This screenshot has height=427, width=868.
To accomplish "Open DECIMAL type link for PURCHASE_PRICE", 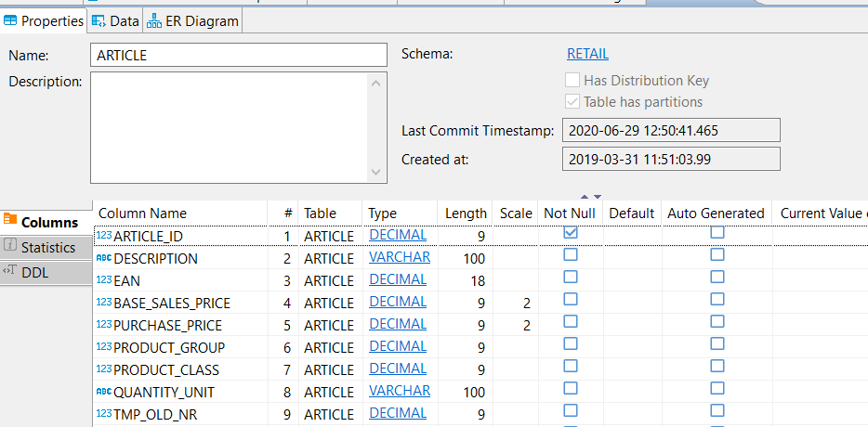I will point(398,324).
